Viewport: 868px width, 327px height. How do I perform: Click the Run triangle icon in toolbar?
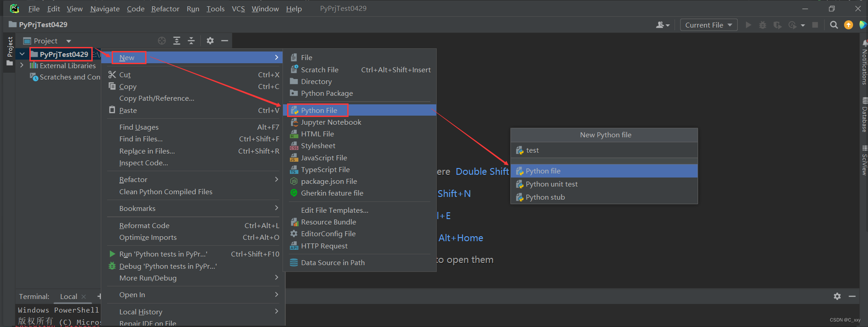pos(748,25)
